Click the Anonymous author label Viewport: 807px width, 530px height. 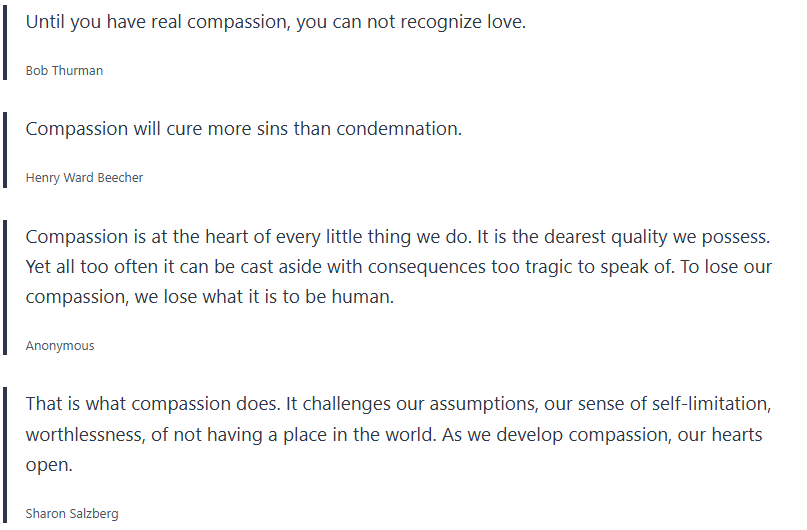[x=60, y=345]
